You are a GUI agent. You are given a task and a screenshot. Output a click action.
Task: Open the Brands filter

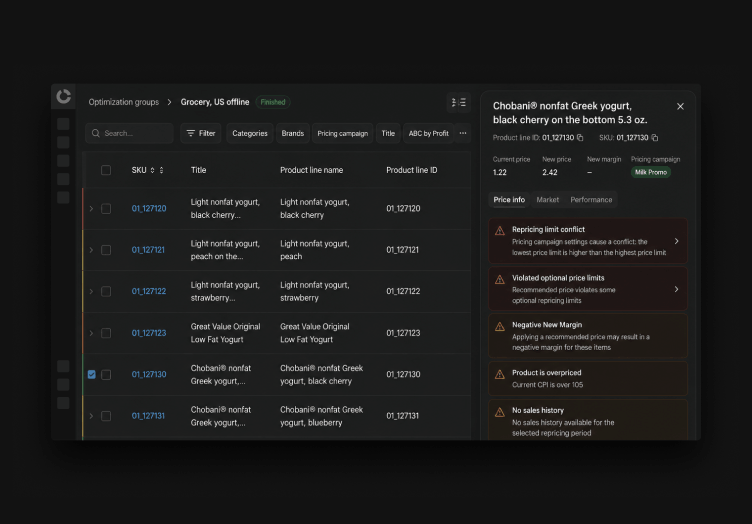(x=293, y=133)
